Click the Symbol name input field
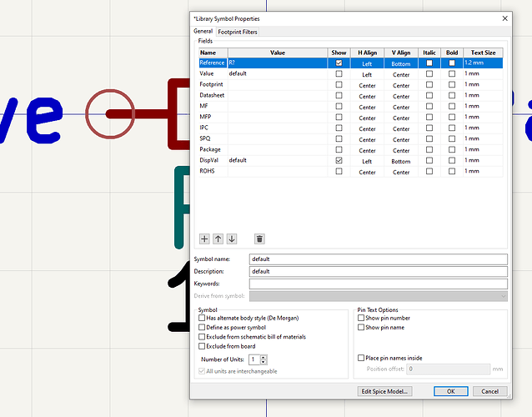The image size is (532, 417). click(379, 259)
